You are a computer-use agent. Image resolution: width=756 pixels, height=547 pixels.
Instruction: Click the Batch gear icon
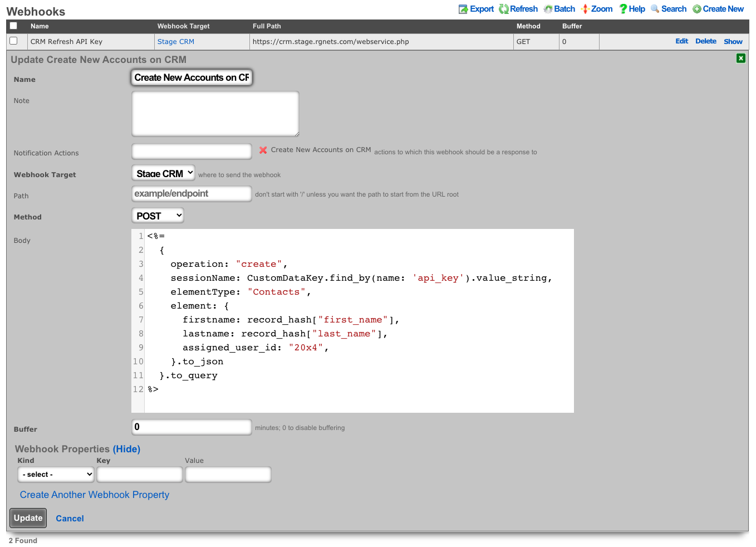point(548,9)
